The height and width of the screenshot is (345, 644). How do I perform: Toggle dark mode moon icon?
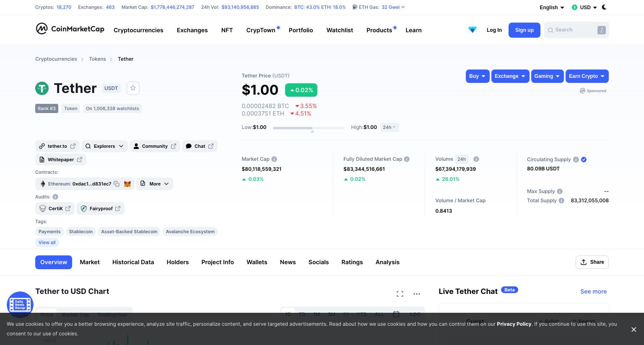[604, 7]
